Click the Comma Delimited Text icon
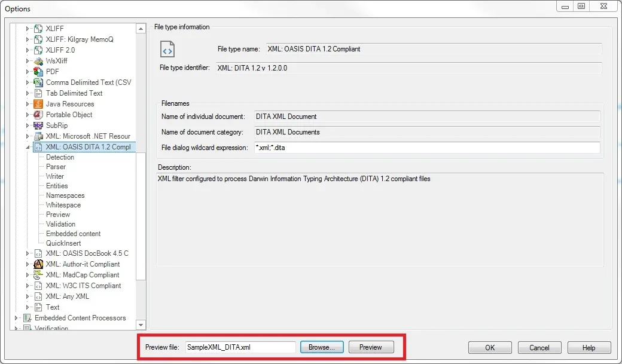 pyautogui.click(x=38, y=82)
